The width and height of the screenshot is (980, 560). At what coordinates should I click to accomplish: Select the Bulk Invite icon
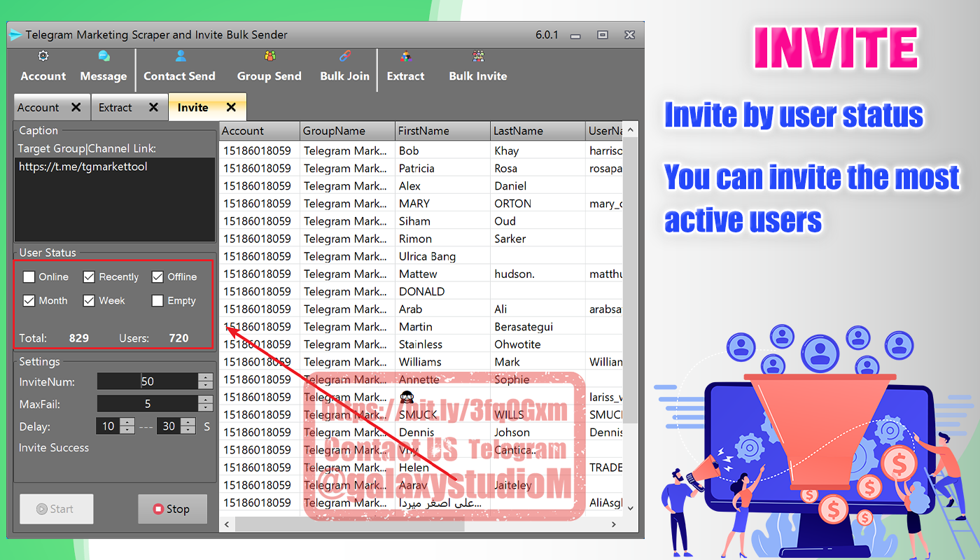pos(478,57)
